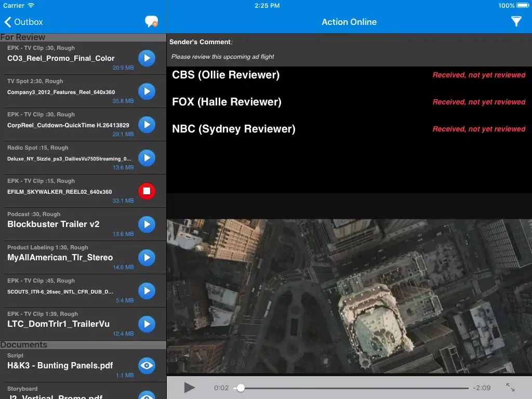This screenshot has width=532, height=399.
Task: Select MyAllAmerican_Tlr_Stereo title
Action: pyautogui.click(x=60, y=258)
